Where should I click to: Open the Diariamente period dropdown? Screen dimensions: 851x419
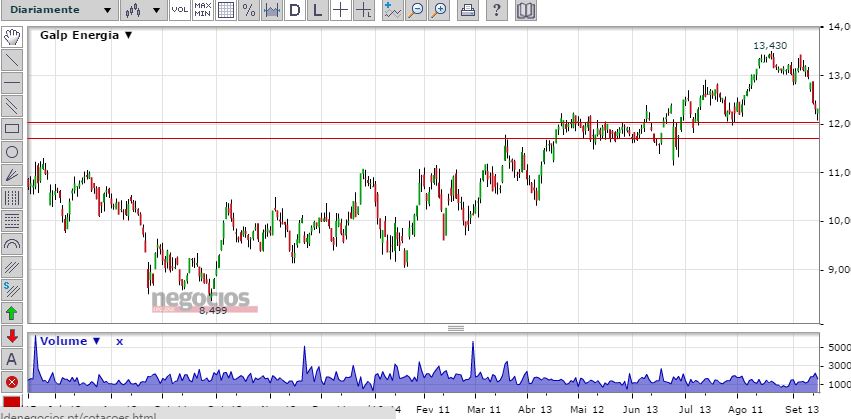click(x=59, y=10)
